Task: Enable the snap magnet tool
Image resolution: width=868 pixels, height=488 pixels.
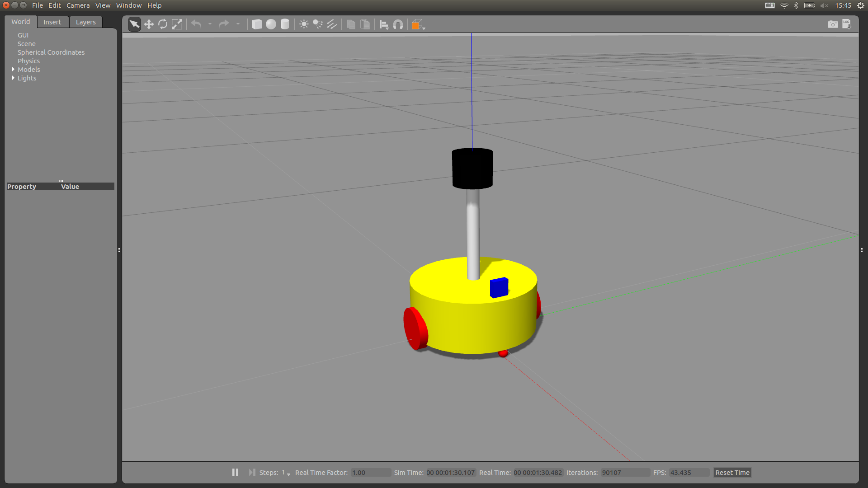Action: click(398, 24)
